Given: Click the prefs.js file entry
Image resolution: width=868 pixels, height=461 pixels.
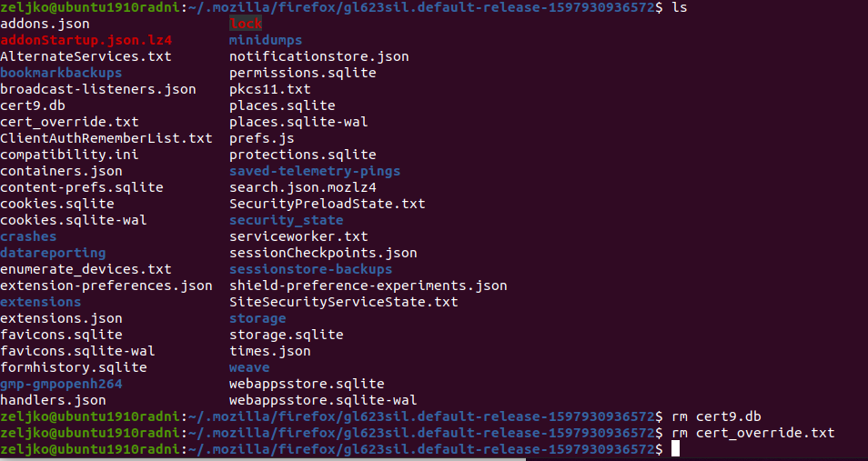Looking at the screenshot, I should [262, 138].
